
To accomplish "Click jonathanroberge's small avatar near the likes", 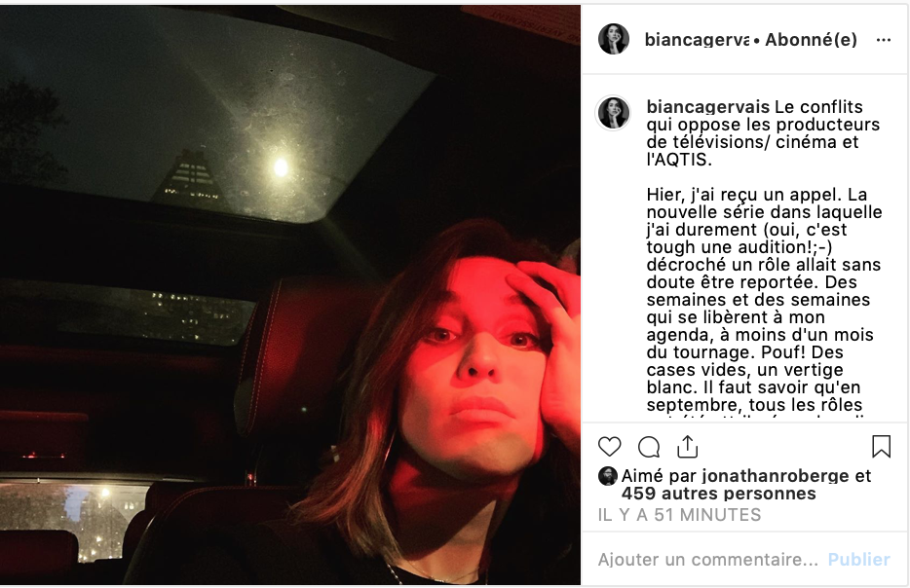I will pos(608,476).
